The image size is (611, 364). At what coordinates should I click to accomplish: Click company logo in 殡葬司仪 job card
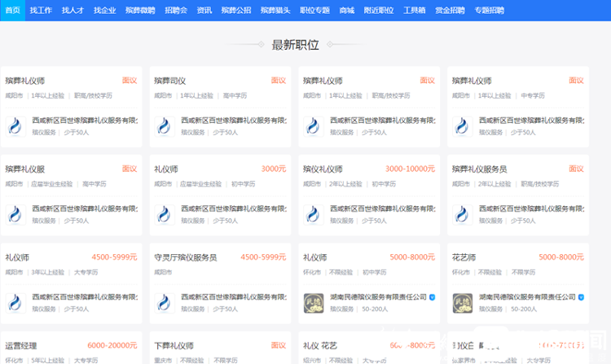point(164,125)
